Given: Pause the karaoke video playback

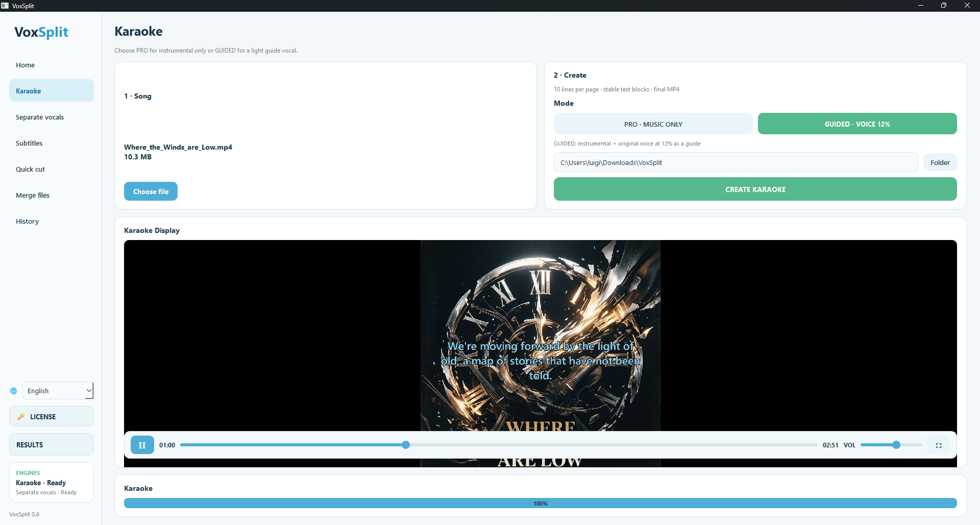Looking at the screenshot, I should click(x=142, y=445).
